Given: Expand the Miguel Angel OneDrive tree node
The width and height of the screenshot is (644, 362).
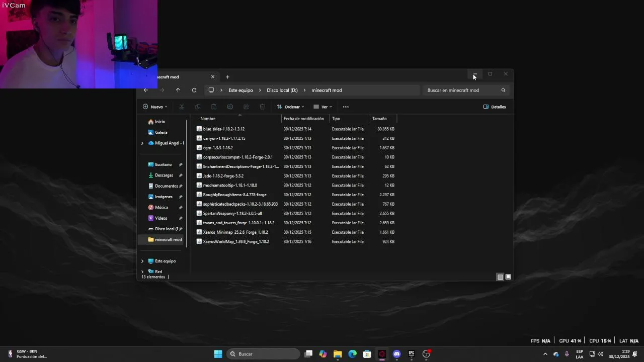Looking at the screenshot, I should pyautogui.click(x=142, y=143).
